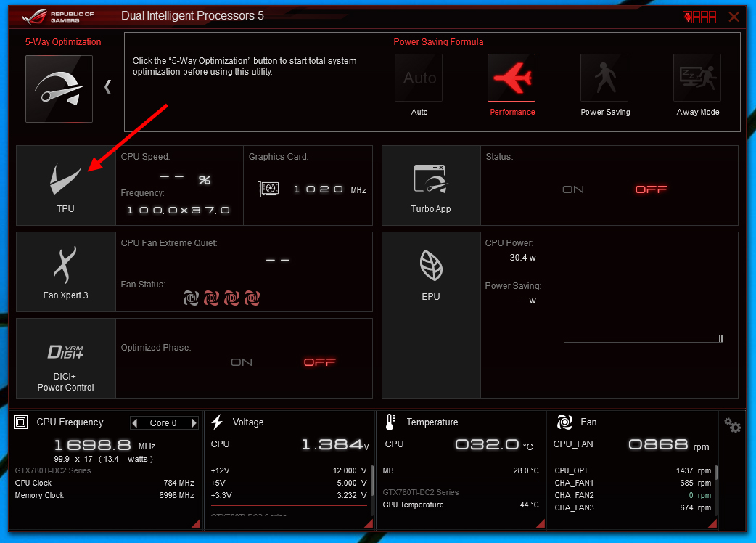Click the 5-Way Optimization heading
756x543 pixels.
click(63, 42)
